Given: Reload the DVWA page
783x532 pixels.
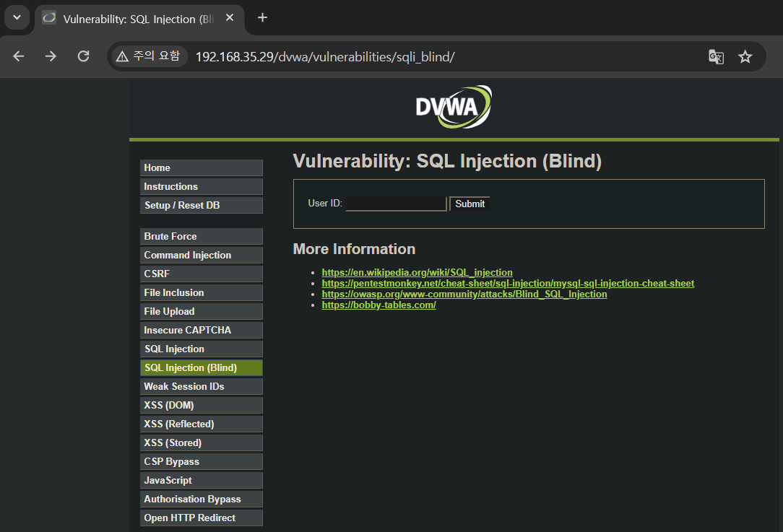Looking at the screenshot, I should click(83, 56).
